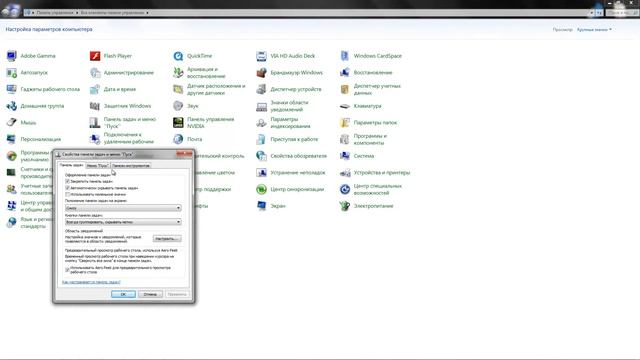The height and width of the screenshot is (360, 640).
Task: Open the Flash Player settings item
Action: pos(111,56)
